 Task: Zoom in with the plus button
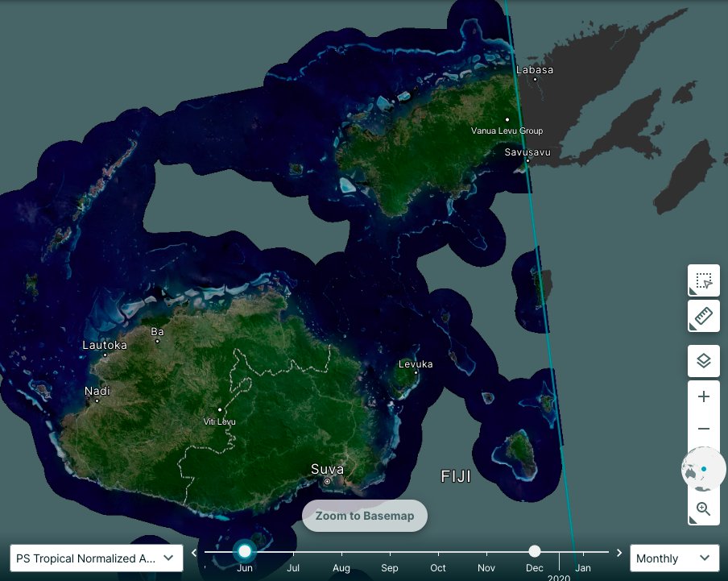(x=703, y=396)
